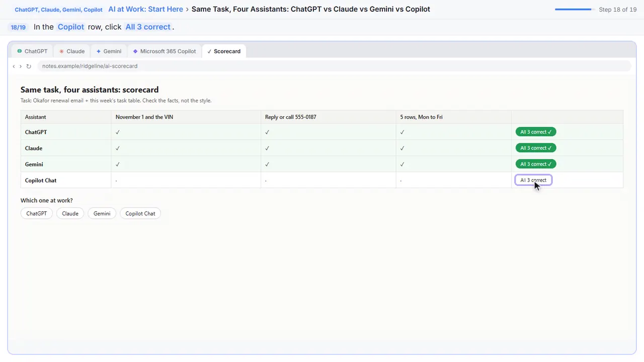Choose Claude under Which one at work
This screenshot has height=362, width=644.
tap(70, 214)
